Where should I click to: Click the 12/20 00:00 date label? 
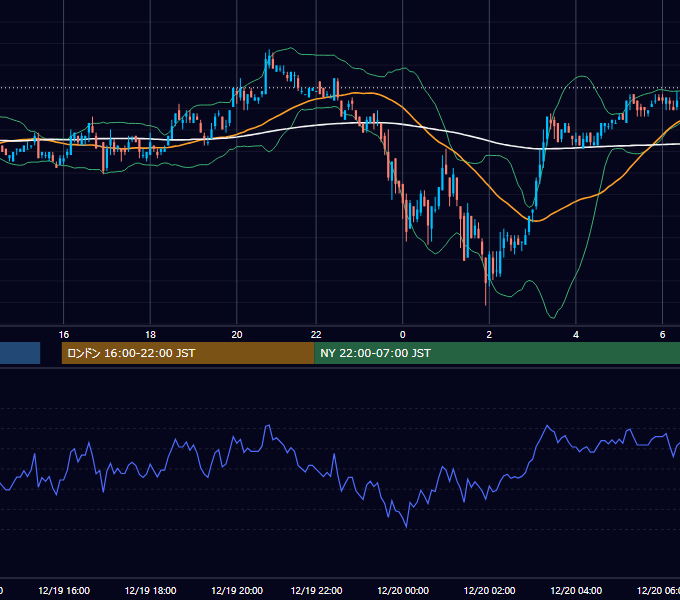(x=402, y=590)
